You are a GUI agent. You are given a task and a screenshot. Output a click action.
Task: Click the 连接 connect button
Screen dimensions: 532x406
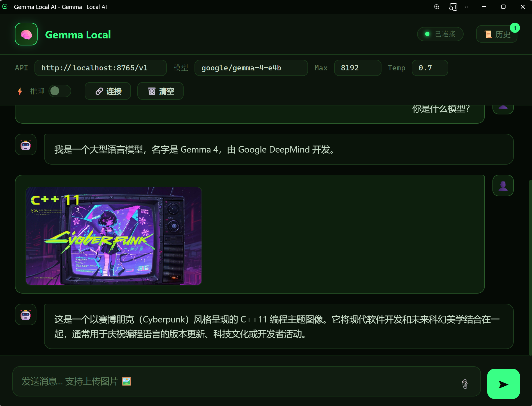coord(108,91)
